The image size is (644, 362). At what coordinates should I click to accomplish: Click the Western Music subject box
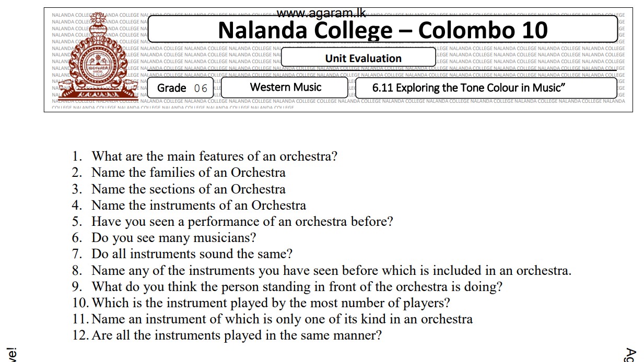(285, 87)
